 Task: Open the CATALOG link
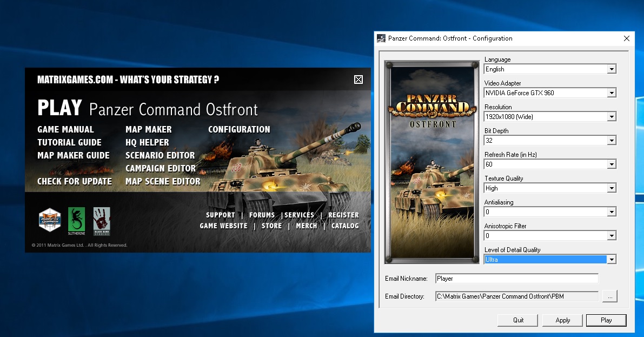tap(345, 226)
